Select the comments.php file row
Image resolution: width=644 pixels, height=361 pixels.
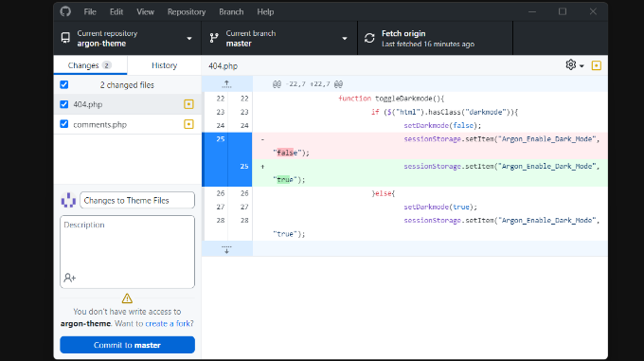(x=127, y=124)
